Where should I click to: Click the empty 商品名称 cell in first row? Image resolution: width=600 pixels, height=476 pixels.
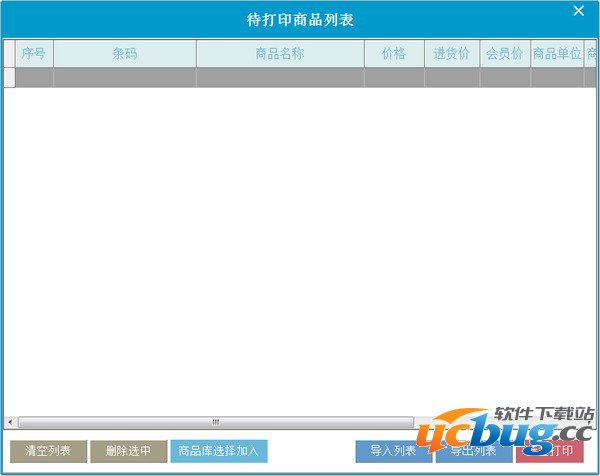[280, 77]
